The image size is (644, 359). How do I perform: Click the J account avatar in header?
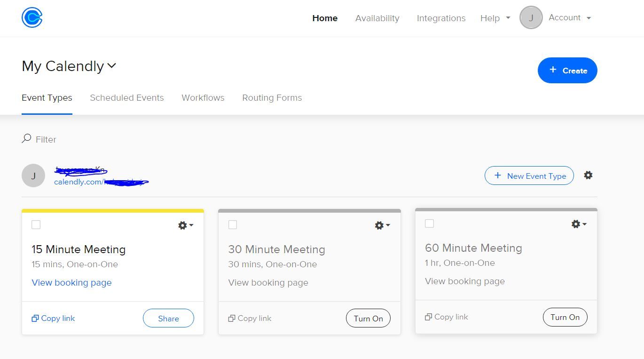(531, 18)
